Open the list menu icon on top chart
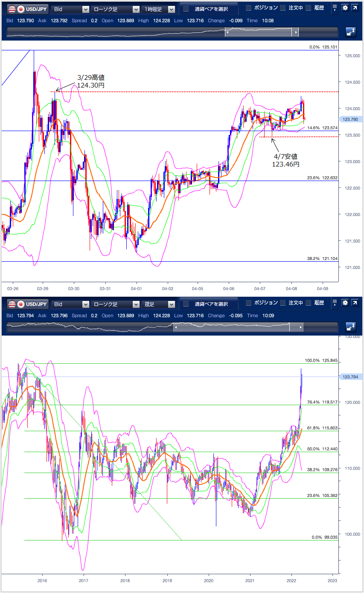The width and height of the screenshot is (364, 593). point(335,8)
